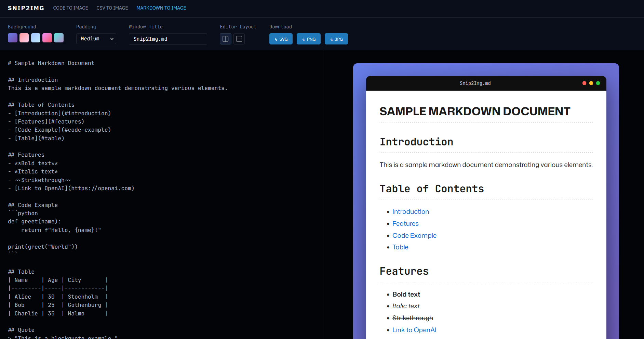
Task: Click the Alice table row in editor
Action: point(58,297)
